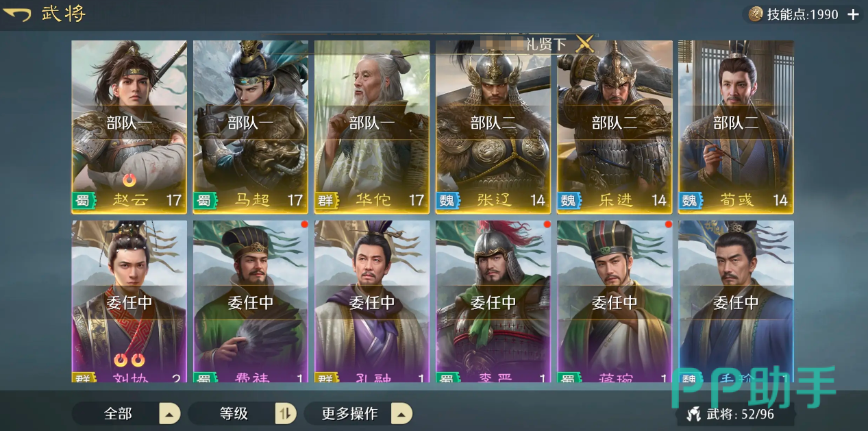Screen dimensions: 868x431
Task: Toggle the 等级 sort order arrows
Action: point(286,413)
